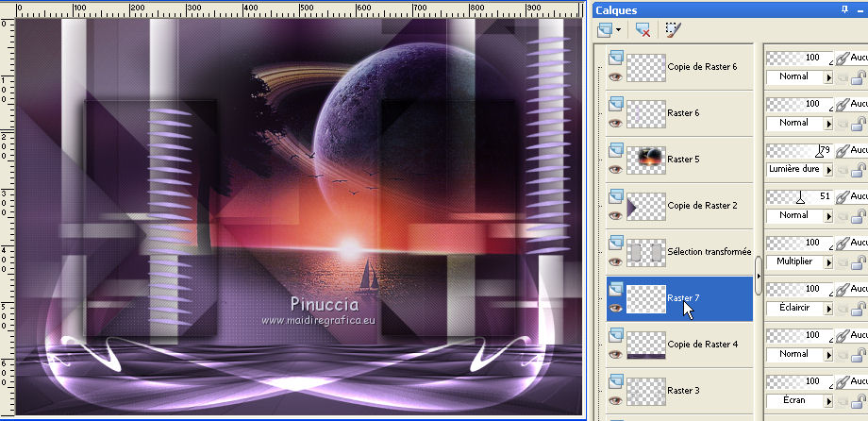Click the link chain icon for Sélection transformée

tap(843, 243)
